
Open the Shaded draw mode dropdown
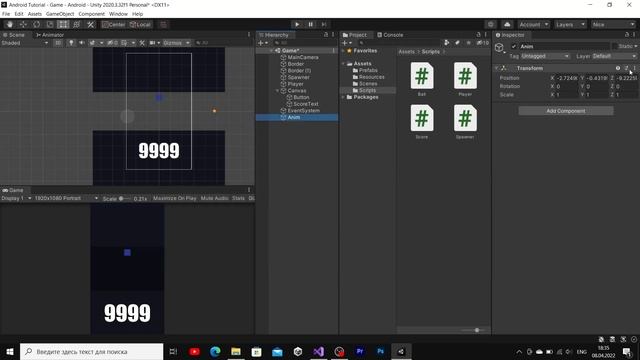[x=25, y=43]
